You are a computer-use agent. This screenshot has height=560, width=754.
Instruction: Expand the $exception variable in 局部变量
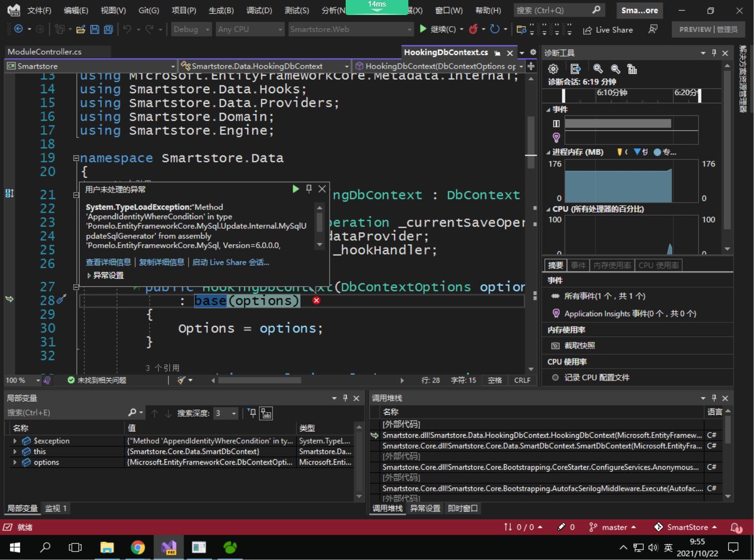click(15, 441)
